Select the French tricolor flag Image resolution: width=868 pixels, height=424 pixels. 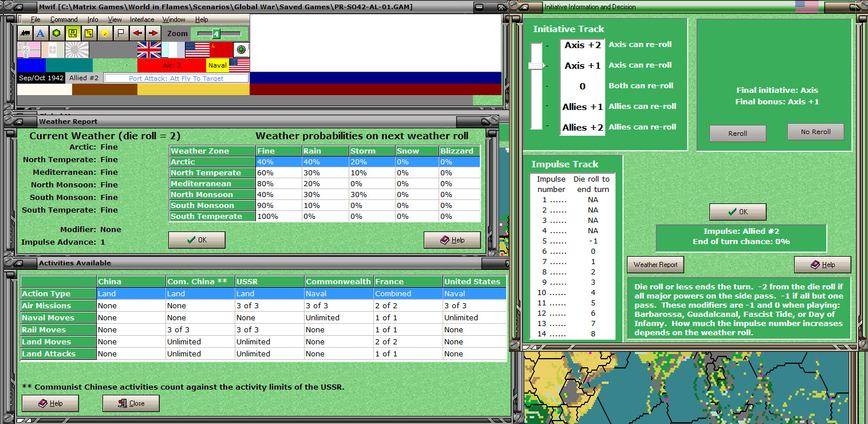(173, 50)
